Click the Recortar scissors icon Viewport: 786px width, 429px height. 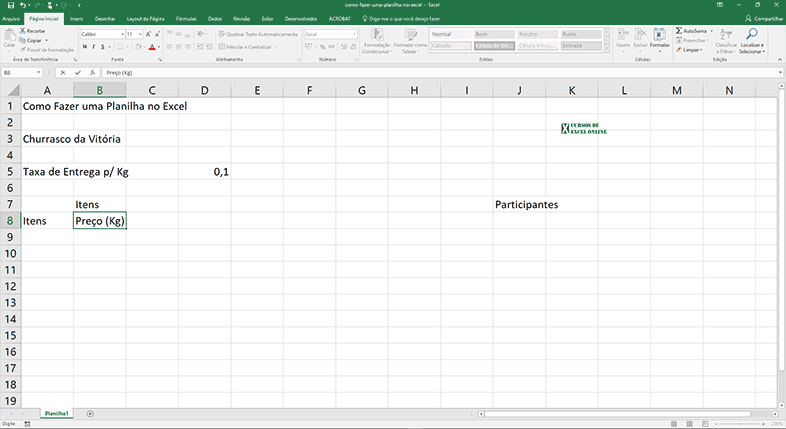click(x=23, y=31)
